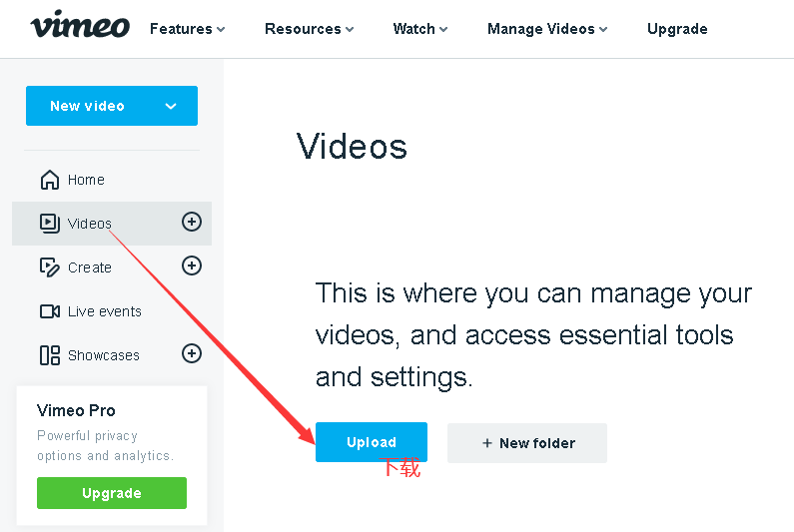Click the plus icon next to Videos

pos(192,222)
